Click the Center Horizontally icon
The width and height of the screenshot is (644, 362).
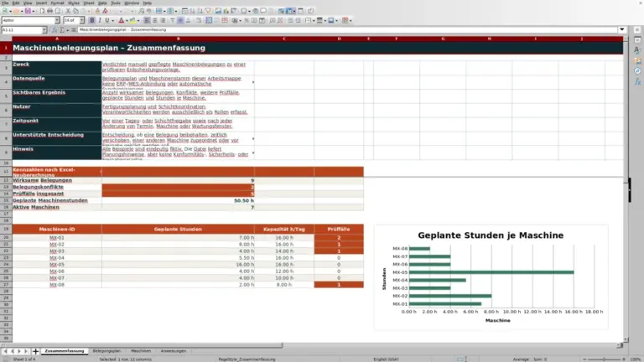click(154, 20)
